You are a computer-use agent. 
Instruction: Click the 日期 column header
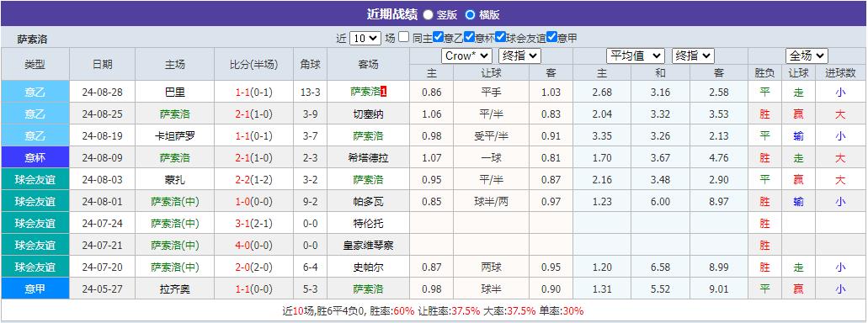(x=102, y=64)
